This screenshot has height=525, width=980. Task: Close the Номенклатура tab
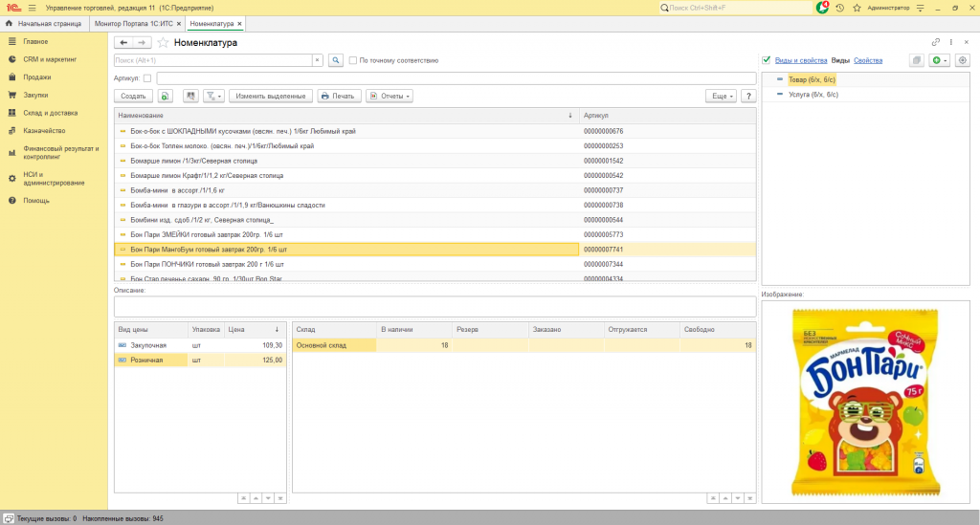pyautogui.click(x=239, y=24)
